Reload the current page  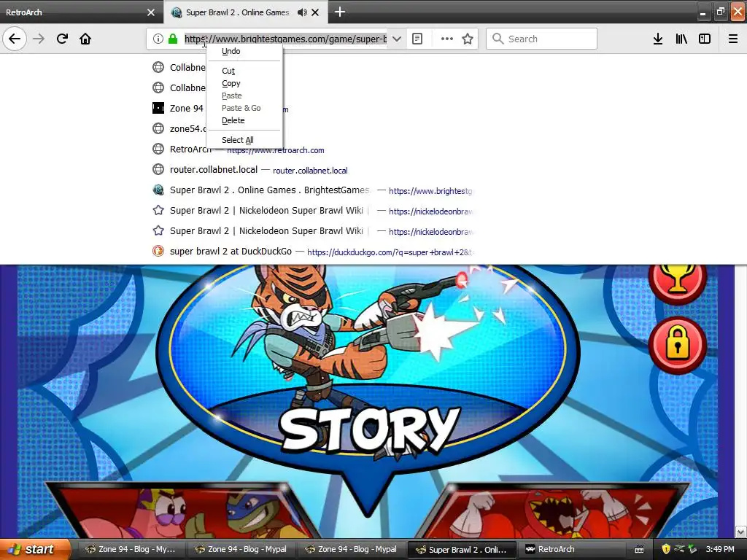pos(62,39)
